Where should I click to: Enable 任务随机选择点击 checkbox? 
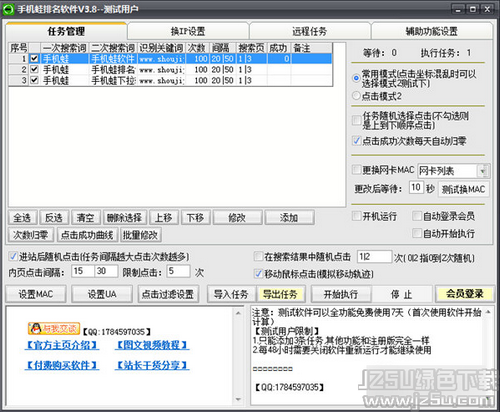coord(357,120)
